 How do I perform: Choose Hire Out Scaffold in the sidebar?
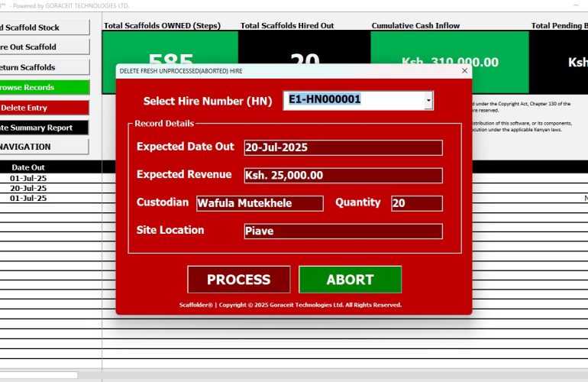tap(44, 47)
